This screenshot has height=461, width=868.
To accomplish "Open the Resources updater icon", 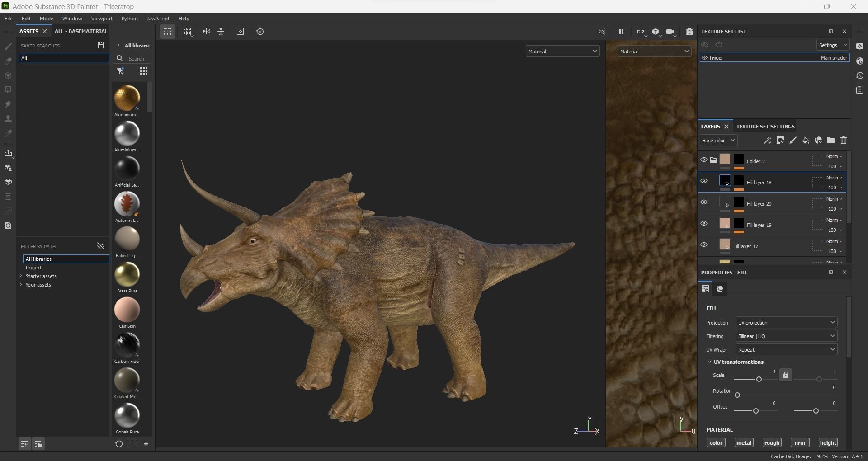I will click(x=8, y=226).
